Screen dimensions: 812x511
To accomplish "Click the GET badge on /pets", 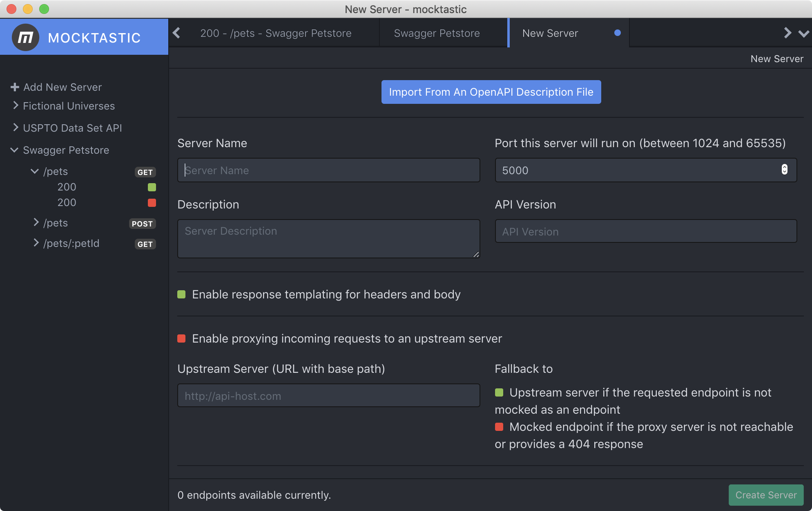I will pos(145,172).
